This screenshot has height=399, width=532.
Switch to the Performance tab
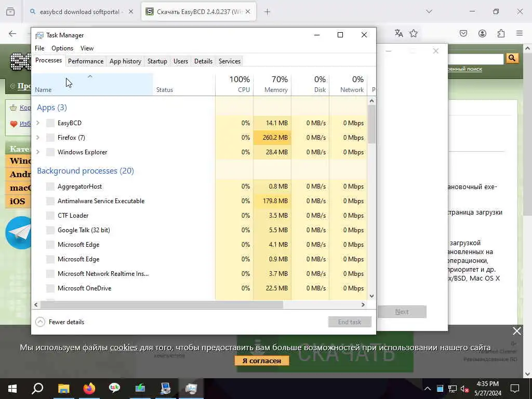coord(86,61)
